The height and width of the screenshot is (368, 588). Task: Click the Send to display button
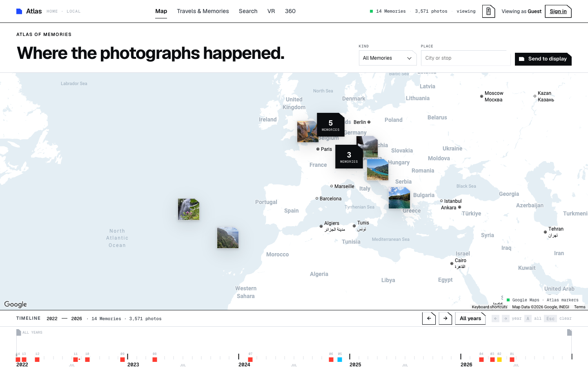pos(543,59)
